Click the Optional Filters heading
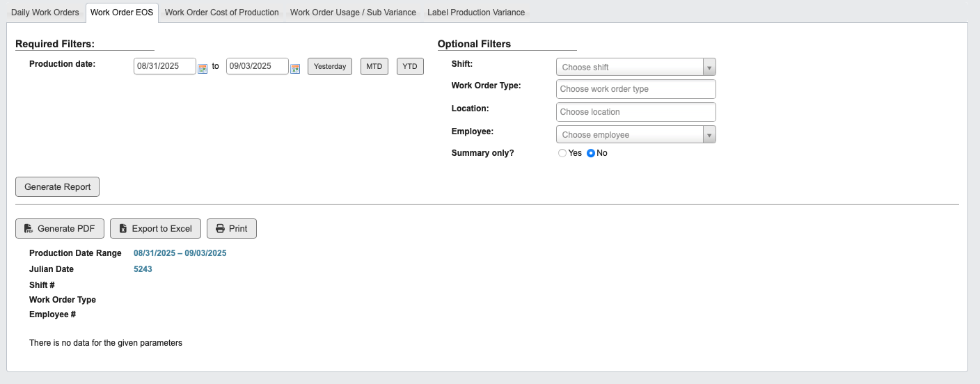 pyautogui.click(x=474, y=44)
